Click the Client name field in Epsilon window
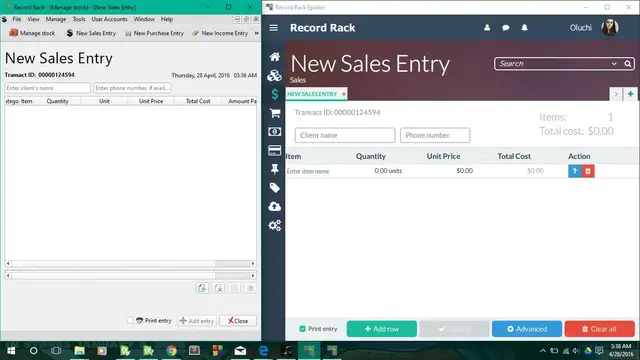640x360 pixels. coord(345,135)
